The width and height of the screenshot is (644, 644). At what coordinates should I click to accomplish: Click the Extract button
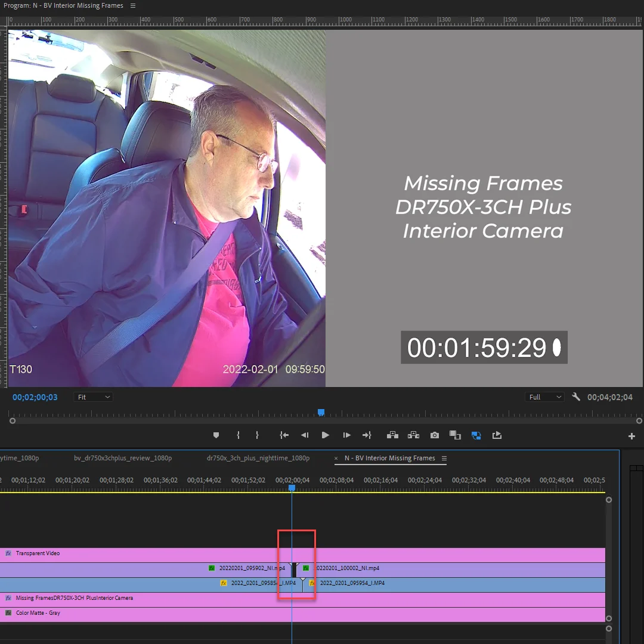(x=413, y=435)
